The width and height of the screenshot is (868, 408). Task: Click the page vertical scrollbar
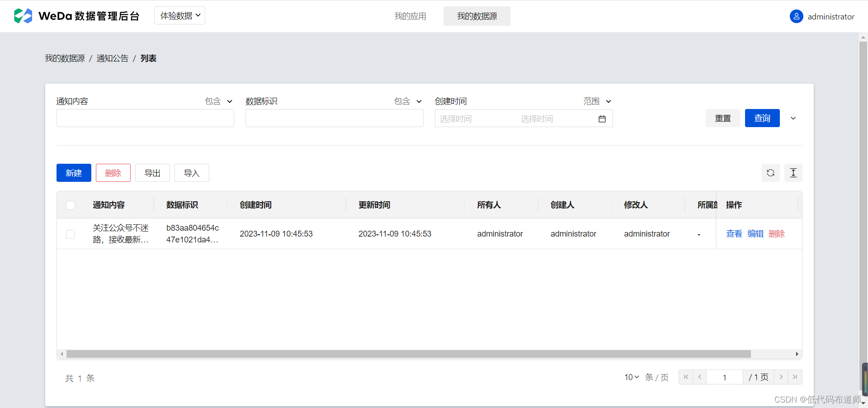tap(863, 215)
